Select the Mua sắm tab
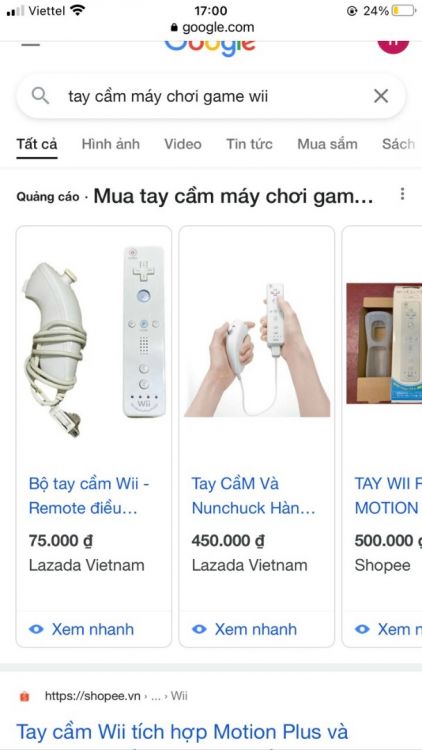Screen dimensions: 422x750 point(327,144)
